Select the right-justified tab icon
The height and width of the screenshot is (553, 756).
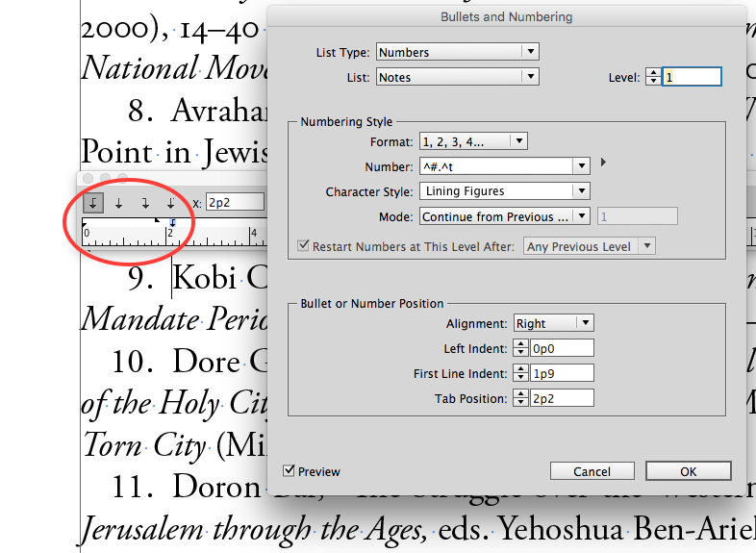(145, 204)
